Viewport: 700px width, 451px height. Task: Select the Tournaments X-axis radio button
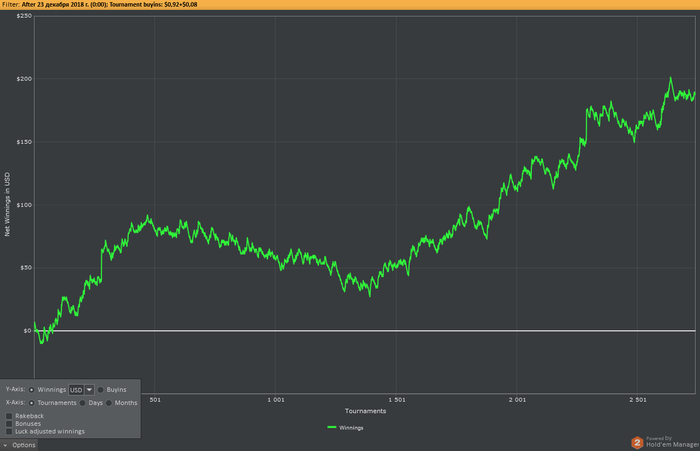[x=32, y=403]
